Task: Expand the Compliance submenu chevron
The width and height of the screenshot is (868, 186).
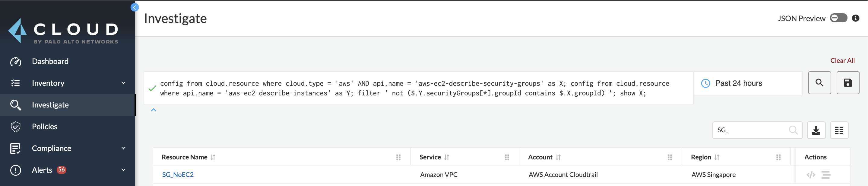Action: tap(123, 148)
